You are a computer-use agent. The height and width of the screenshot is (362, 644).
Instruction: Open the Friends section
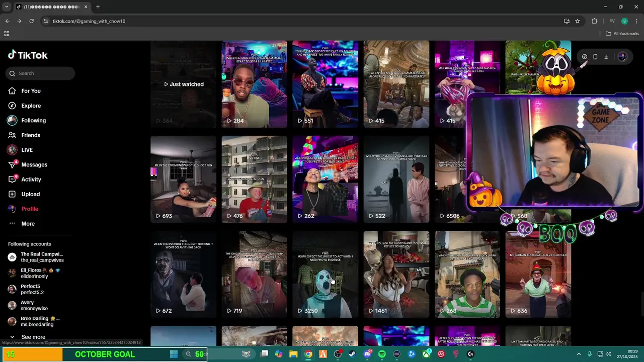[30, 135]
